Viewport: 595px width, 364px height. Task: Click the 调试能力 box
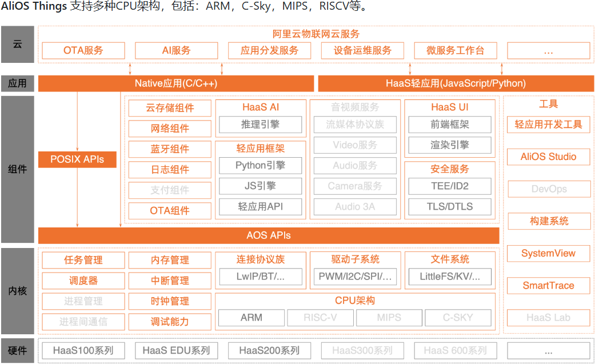click(170, 322)
